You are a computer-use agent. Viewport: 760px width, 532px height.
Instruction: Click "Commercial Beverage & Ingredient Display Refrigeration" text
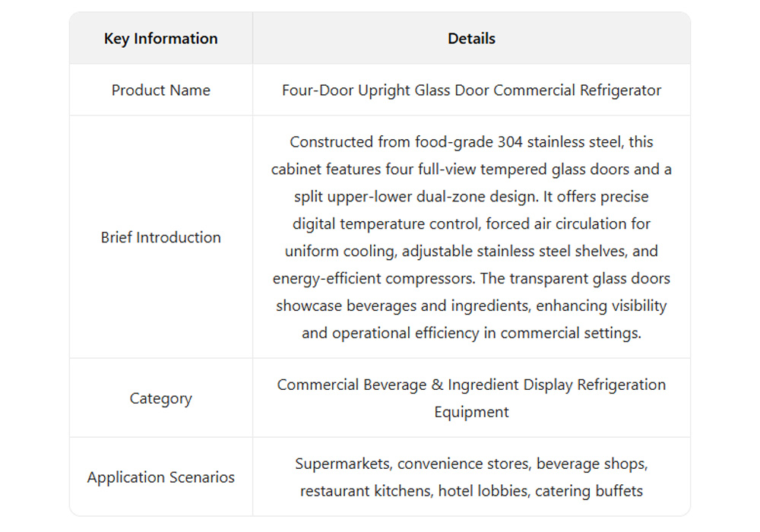(x=471, y=385)
